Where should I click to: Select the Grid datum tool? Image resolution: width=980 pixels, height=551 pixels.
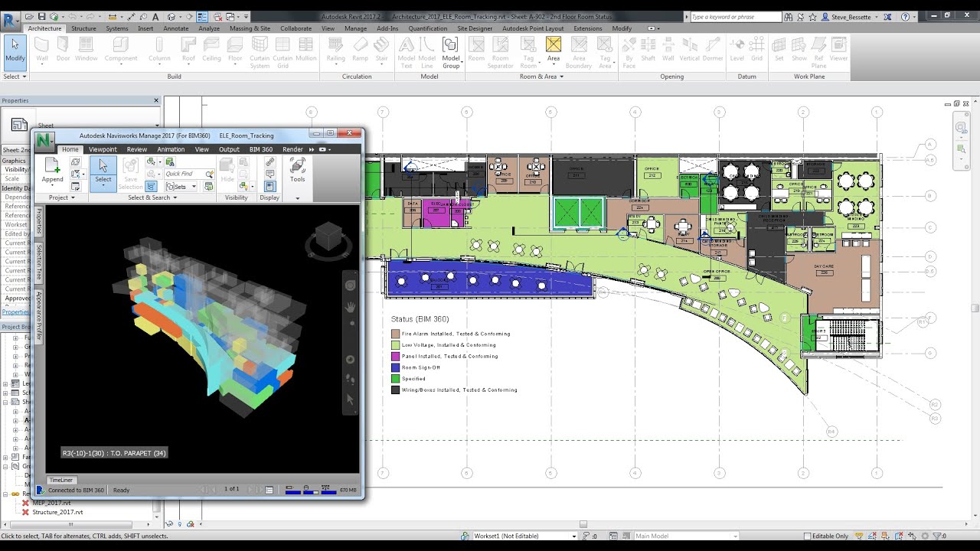[x=756, y=51]
